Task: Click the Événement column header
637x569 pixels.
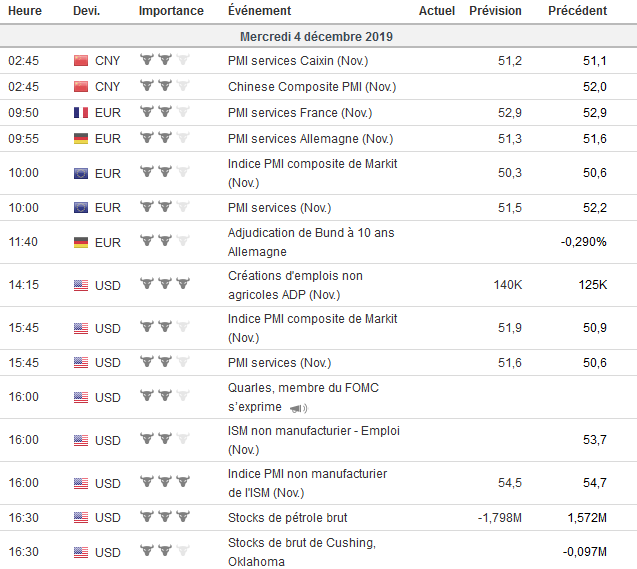Action: (260, 11)
